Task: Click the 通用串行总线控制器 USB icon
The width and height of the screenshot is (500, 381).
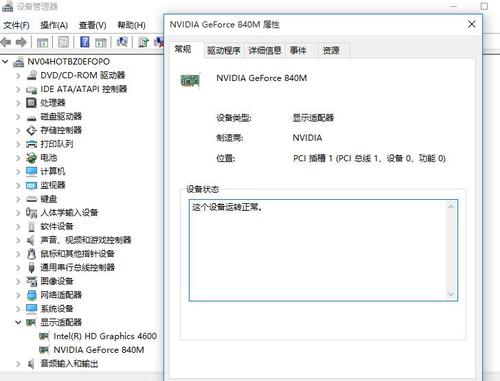Action: (x=32, y=268)
